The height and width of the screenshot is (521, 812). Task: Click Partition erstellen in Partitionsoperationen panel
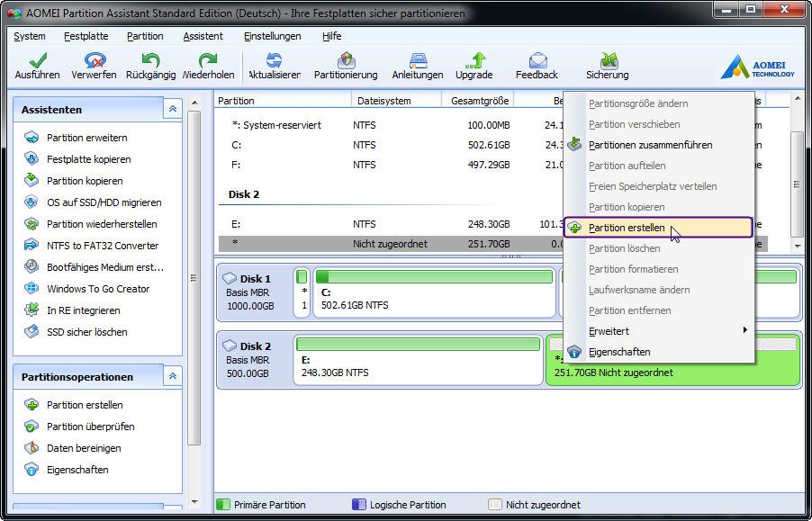tap(74, 405)
